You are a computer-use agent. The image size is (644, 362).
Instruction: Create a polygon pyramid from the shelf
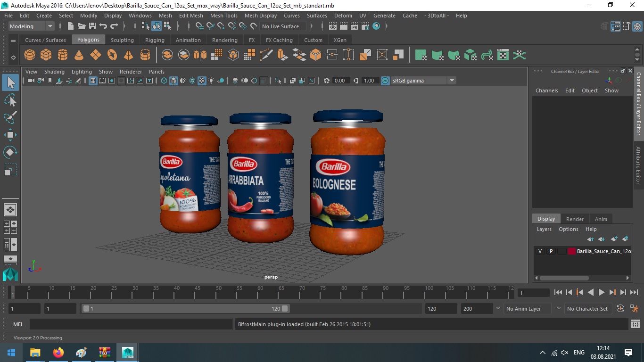(129, 55)
